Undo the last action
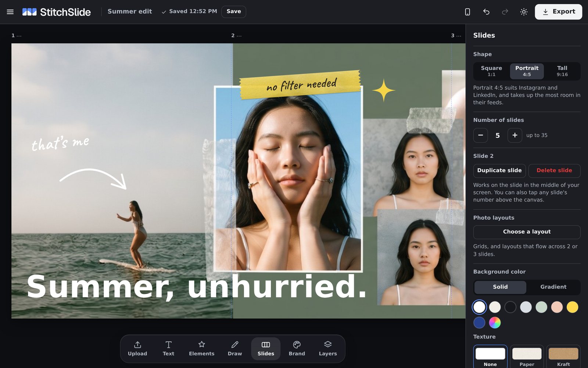 (486, 12)
